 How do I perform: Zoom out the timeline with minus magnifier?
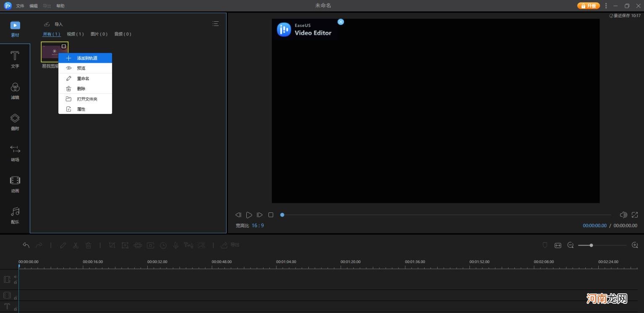[571, 245]
